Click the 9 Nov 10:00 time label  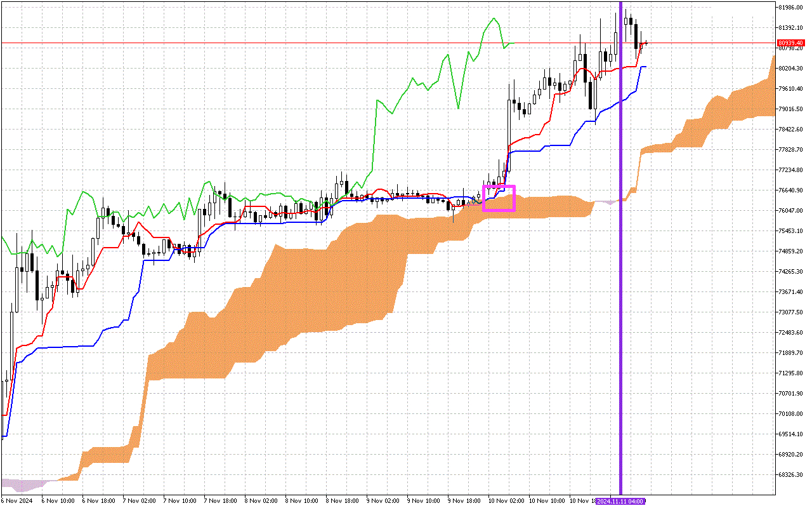point(423,501)
